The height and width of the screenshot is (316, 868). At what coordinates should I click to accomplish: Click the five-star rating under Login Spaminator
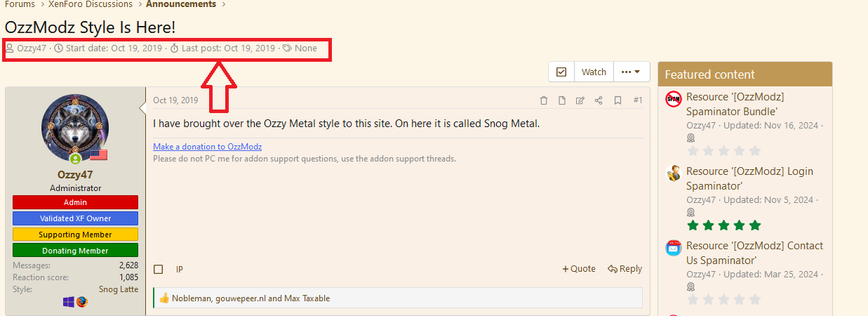point(723,225)
